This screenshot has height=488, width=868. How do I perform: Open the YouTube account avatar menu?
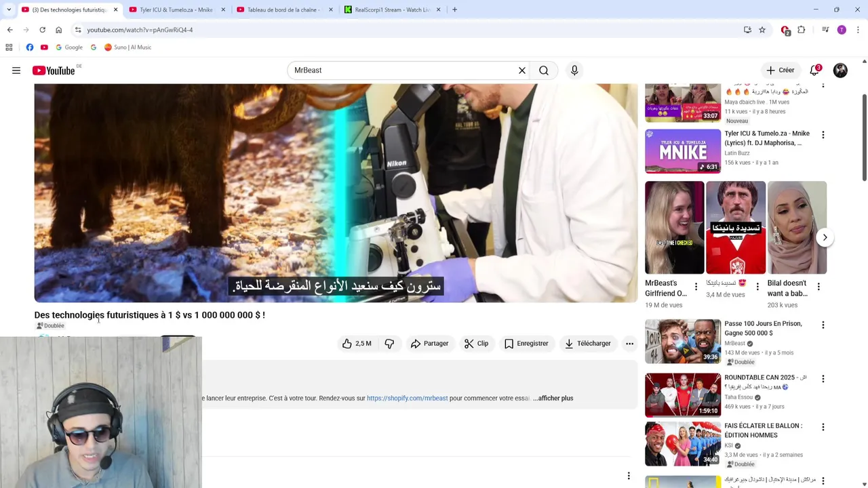[x=840, y=70]
